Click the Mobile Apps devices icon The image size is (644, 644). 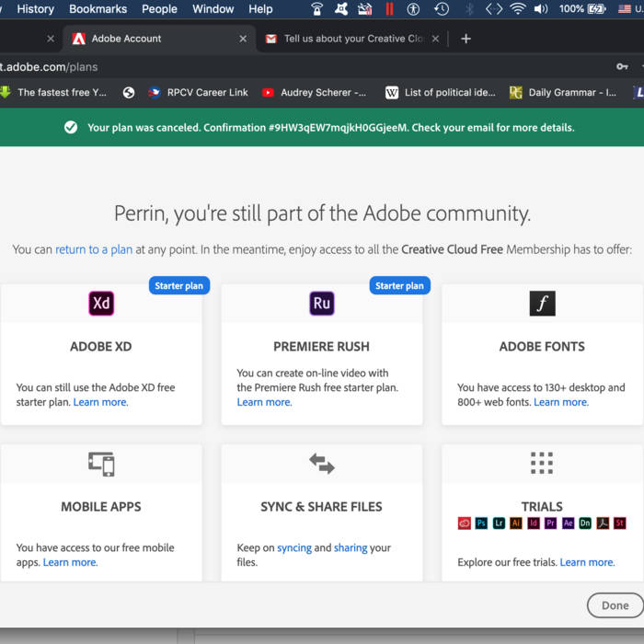tap(101, 464)
